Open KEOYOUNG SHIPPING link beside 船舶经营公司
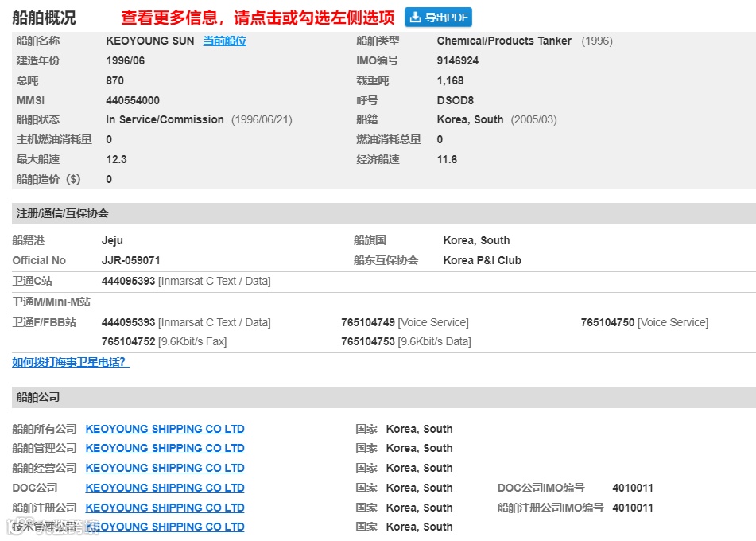The width and height of the screenshot is (756, 541). [165, 468]
